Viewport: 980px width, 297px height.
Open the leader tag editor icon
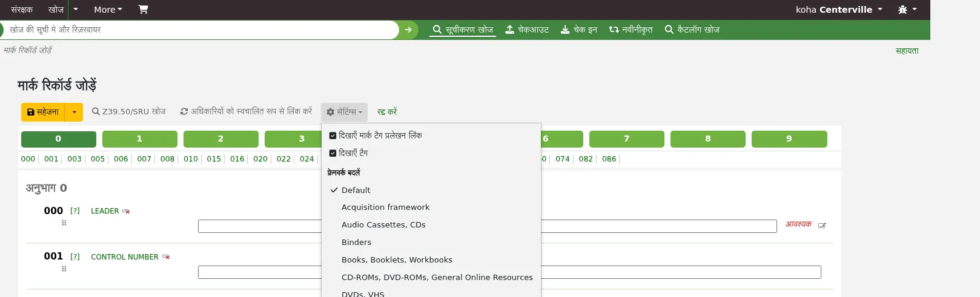coord(822,226)
